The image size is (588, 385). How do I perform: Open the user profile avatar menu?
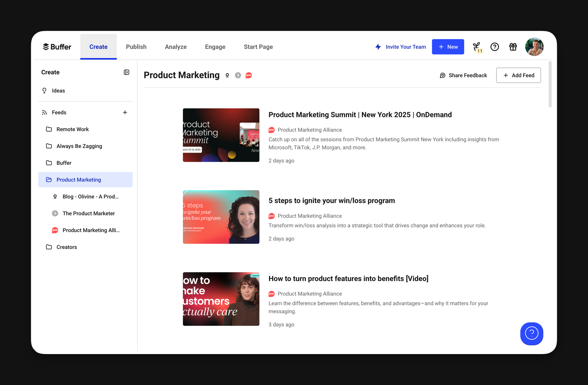coord(534,47)
